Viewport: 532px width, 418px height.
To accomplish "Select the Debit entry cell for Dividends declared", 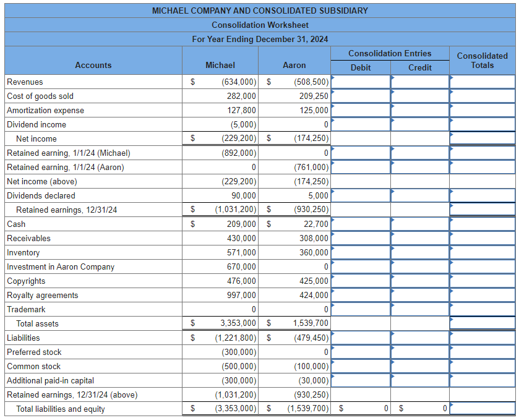I will (x=361, y=195).
